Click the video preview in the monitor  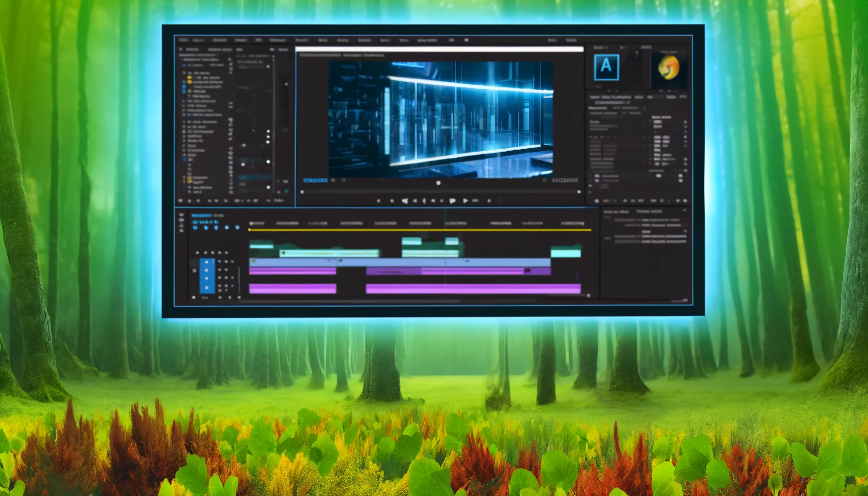[x=441, y=119]
